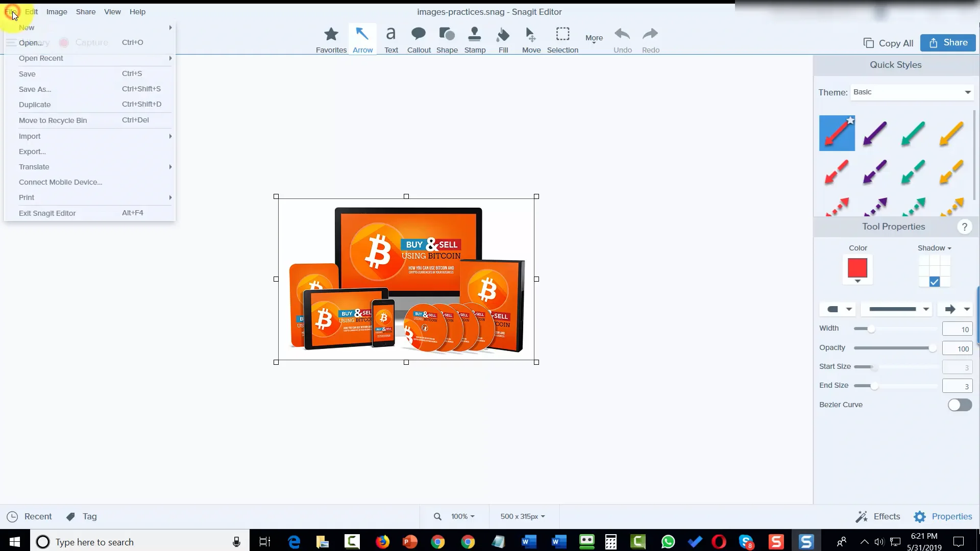Viewport: 980px width, 551px height.
Task: Open the line style dropdown
Action: 896,309
